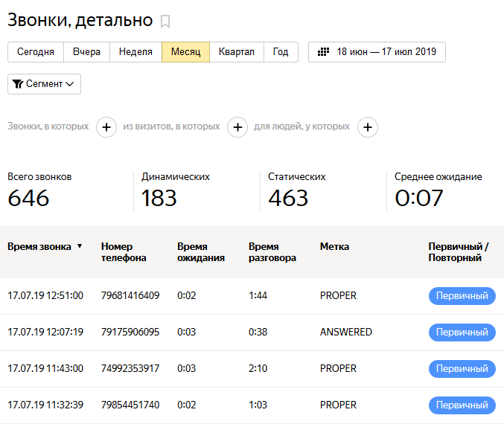
Task: Click the bookmark icon next to report title
Action: (165, 22)
